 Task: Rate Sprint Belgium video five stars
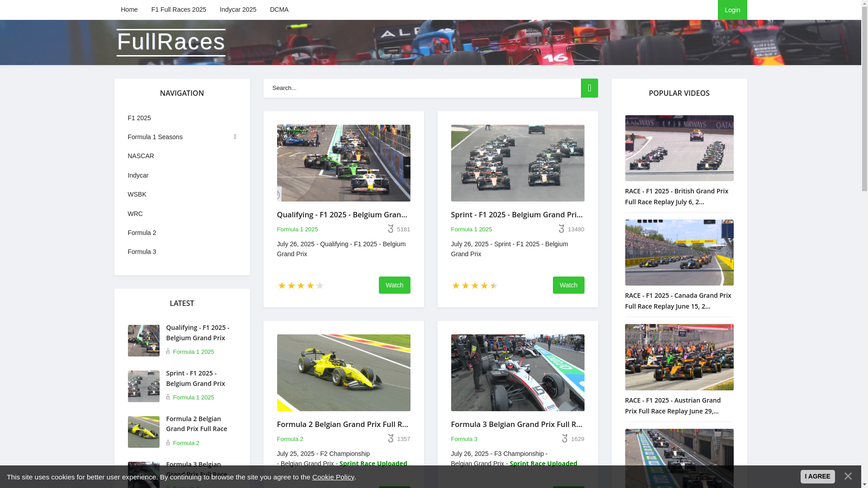(494, 286)
